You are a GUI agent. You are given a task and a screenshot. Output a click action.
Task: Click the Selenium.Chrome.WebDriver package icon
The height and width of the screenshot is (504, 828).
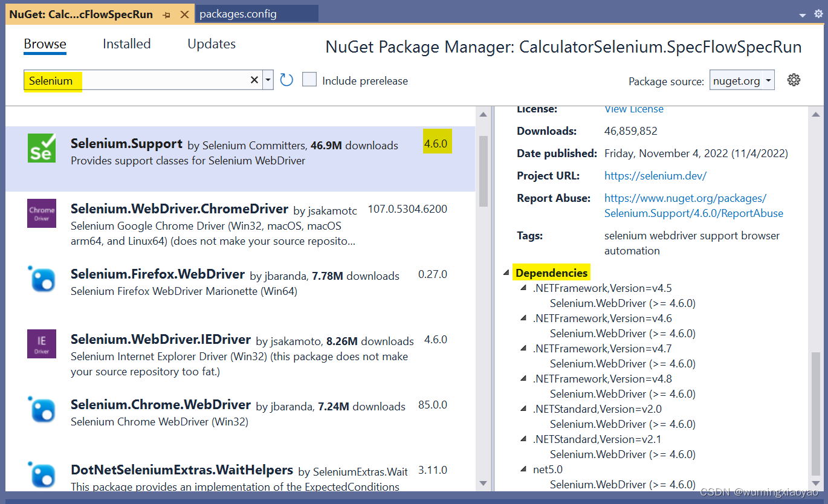pos(42,409)
